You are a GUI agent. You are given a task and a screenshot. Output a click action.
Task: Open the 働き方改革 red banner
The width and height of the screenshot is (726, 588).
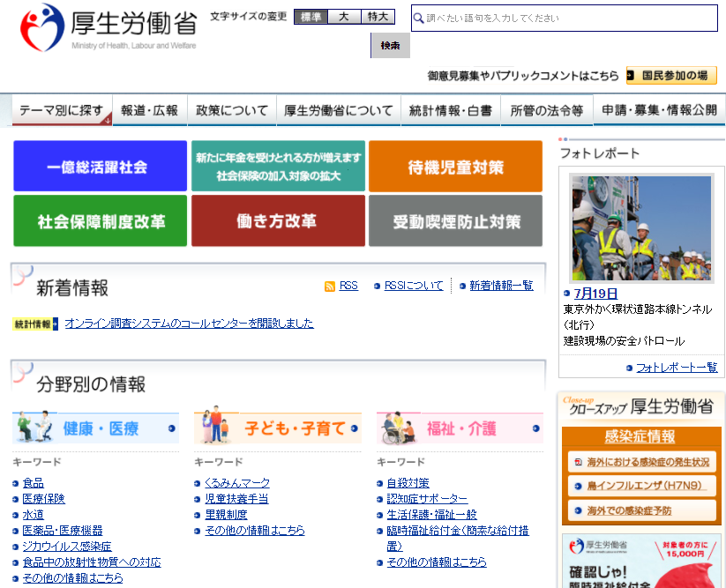click(x=278, y=220)
